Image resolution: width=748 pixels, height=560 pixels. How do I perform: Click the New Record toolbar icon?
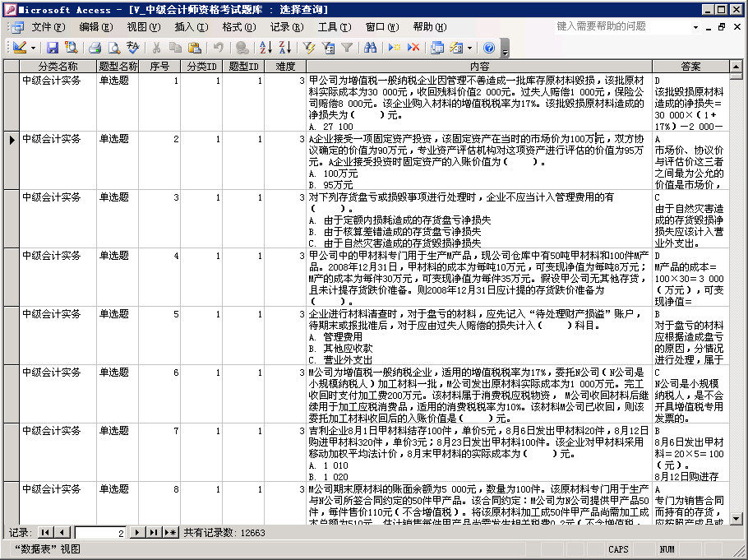(x=395, y=47)
